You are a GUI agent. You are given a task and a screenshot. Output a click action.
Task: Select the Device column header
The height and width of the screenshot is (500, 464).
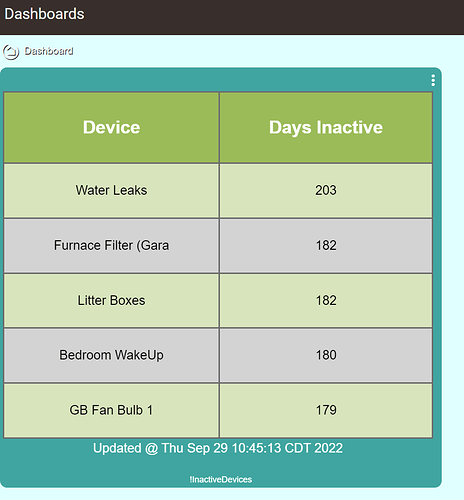111,128
